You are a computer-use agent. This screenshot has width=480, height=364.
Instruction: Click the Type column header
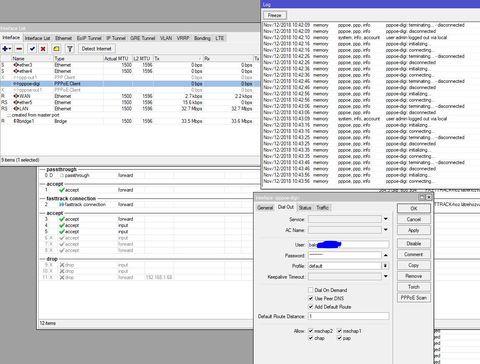coord(78,58)
